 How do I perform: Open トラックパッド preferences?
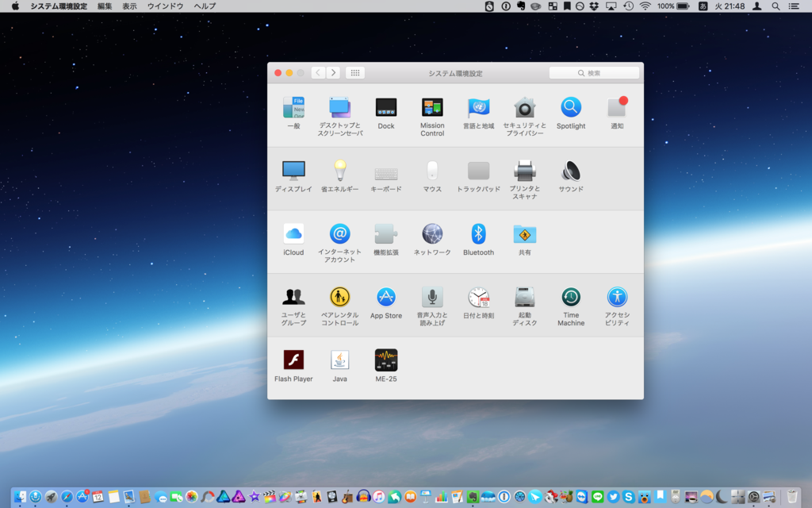click(478, 176)
